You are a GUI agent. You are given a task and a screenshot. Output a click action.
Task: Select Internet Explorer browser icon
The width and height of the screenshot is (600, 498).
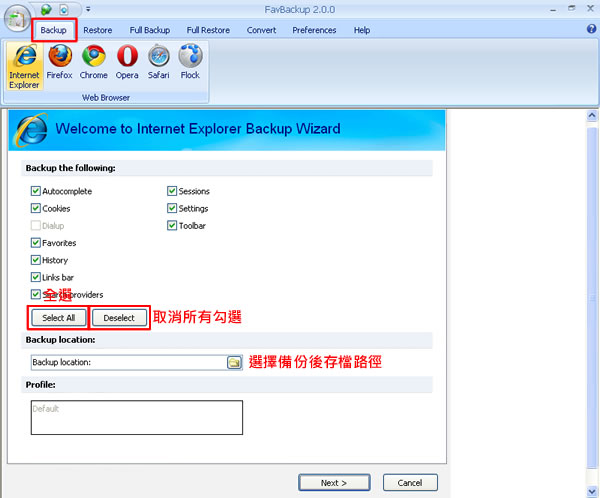(x=24, y=66)
